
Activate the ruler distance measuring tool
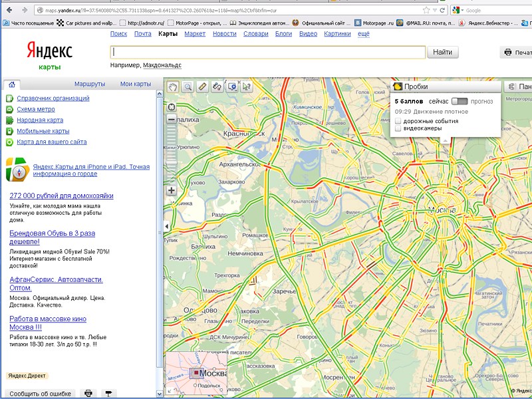tap(202, 87)
